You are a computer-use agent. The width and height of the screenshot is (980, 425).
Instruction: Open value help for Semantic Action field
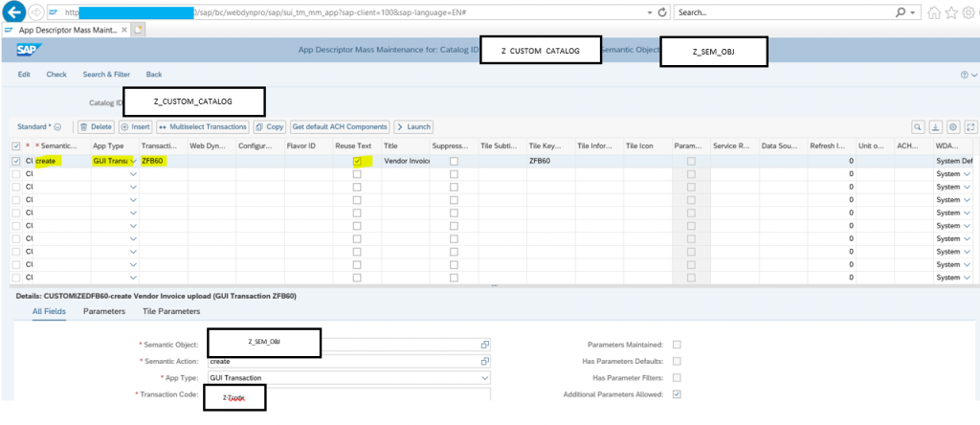(x=484, y=361)
